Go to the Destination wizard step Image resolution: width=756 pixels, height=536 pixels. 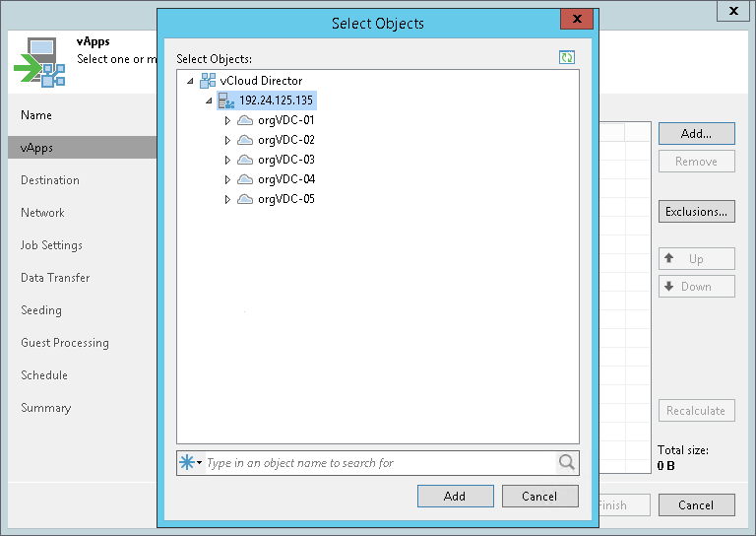click(49, 180)
